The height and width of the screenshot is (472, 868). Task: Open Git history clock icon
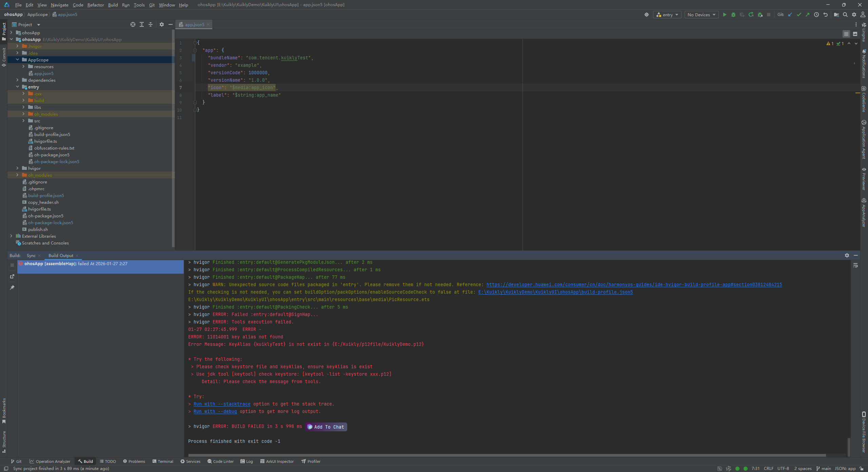coord(816,15)
